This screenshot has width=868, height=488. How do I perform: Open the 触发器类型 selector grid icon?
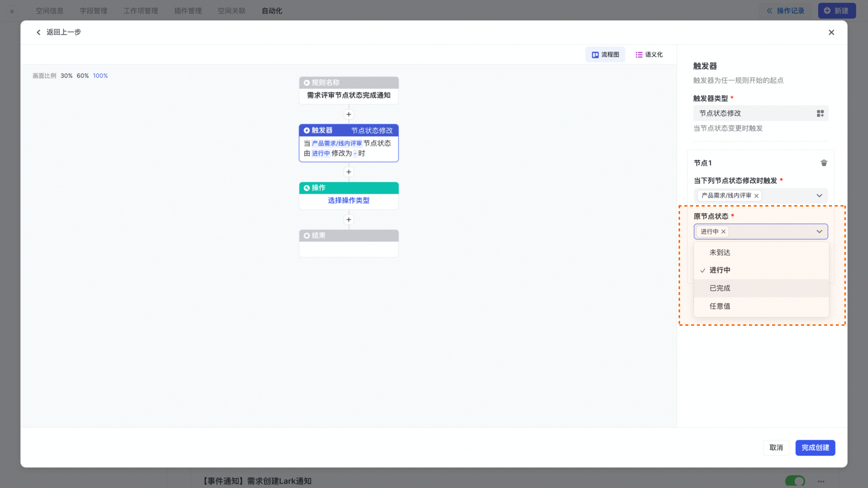(820, 113)
